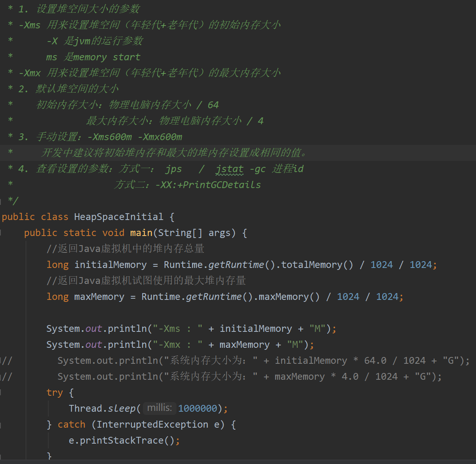Screen dimensions: 476x464
Task: Click commented println containing 64.0
Action: point(264,361)
